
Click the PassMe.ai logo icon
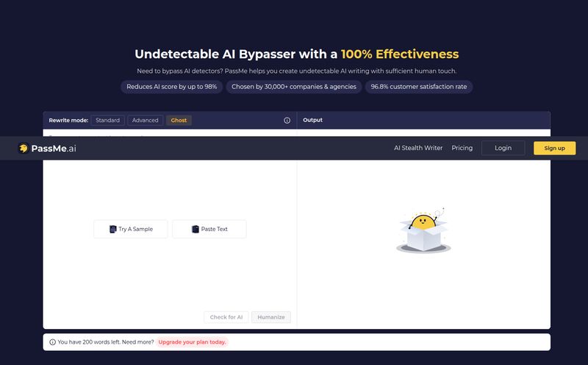pos(24,149)
